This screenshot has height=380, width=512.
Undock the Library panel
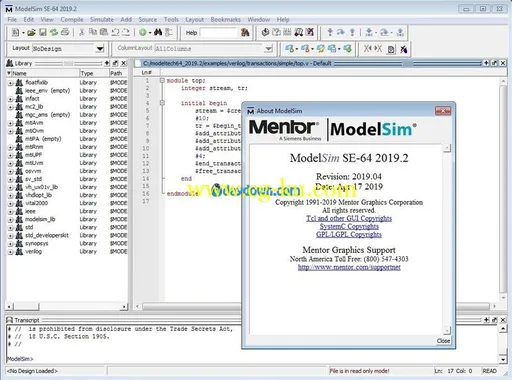point(115,63)
